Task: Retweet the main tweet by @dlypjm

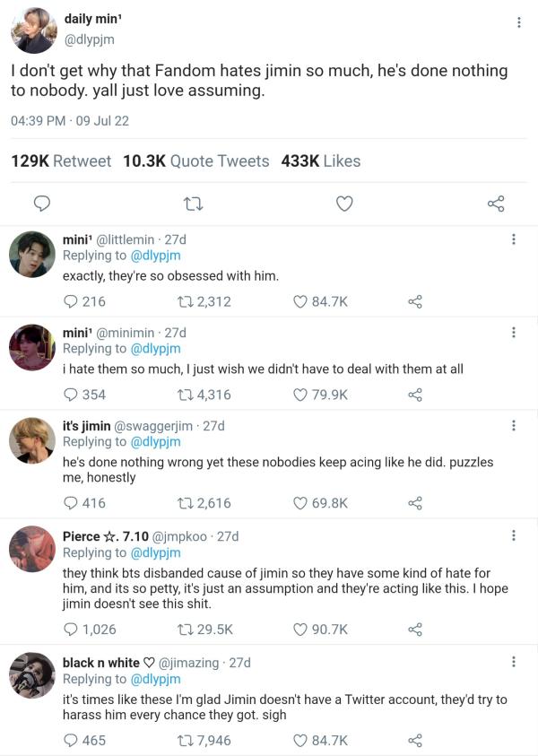Action: [x=192, y=204]
